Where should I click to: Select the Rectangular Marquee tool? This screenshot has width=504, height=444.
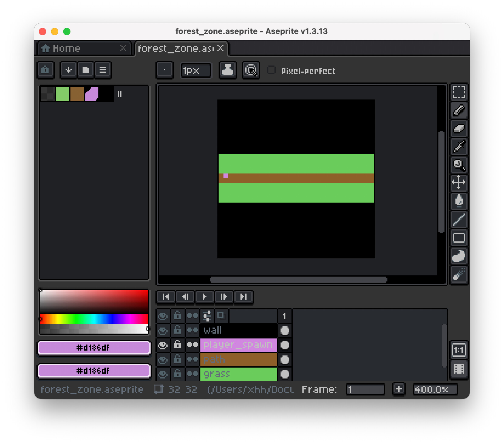(x=459, y=92)
